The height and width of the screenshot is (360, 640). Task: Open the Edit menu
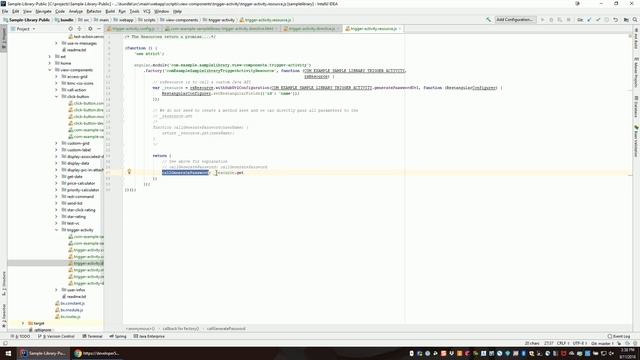coord(16,11)
